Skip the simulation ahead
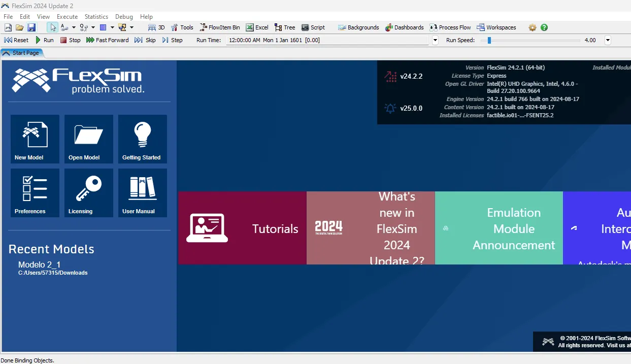Image resolution: width=631 pixels, height=364 pixels. (x=145, y=40)
